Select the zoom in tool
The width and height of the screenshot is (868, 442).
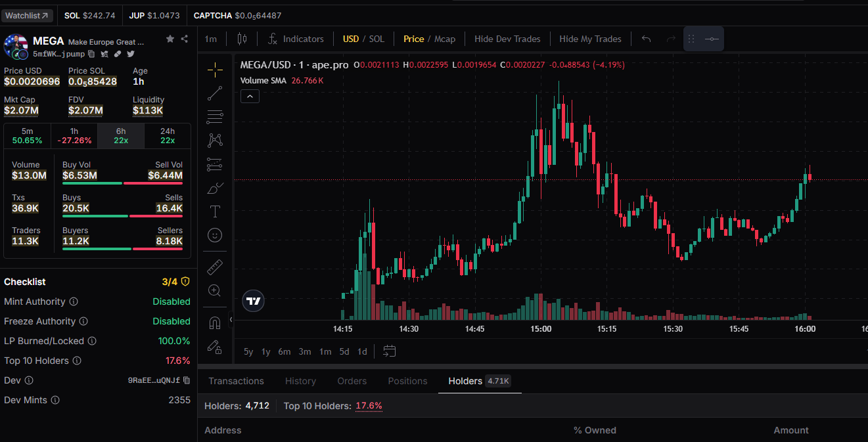click(215, 290)
